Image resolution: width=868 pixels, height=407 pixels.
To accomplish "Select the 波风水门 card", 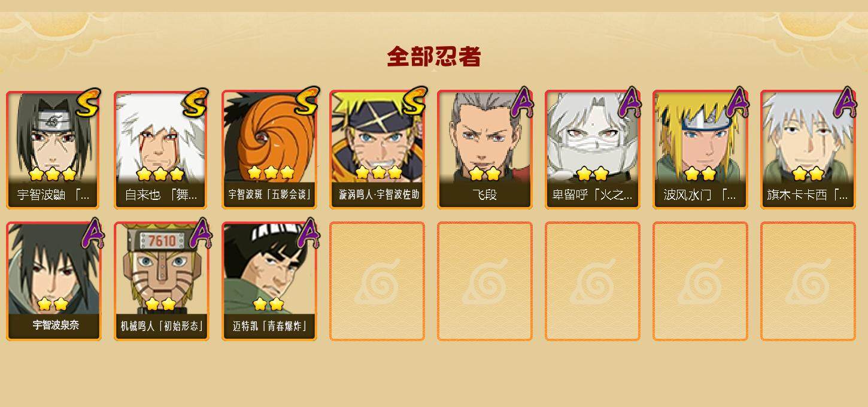I will coord(700,150).
